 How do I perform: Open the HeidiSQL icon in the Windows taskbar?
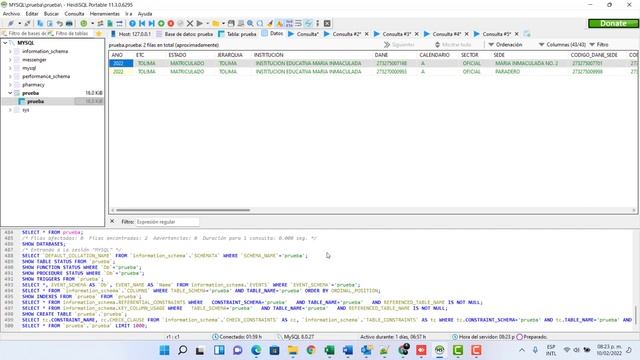439,350
